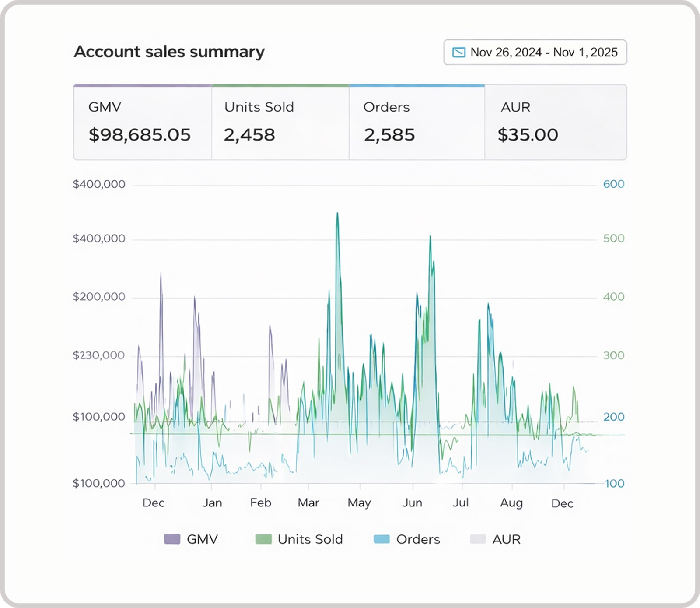Click the green Units Sold legend swatch
The height and width of the screenshot is (608, 700).
(263, 539)
